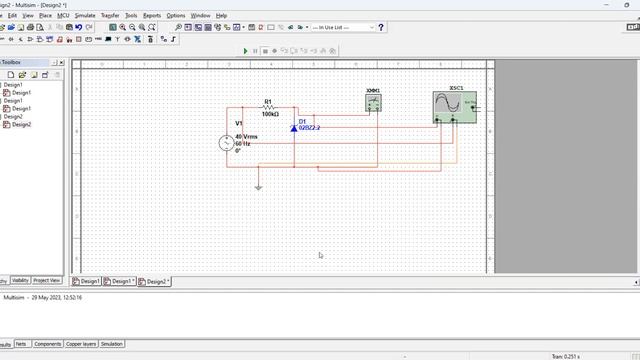The height and width of the screenshot is (360, 640).
Task: Save icon in Design Toolbox panel
Action: [34, 75]
